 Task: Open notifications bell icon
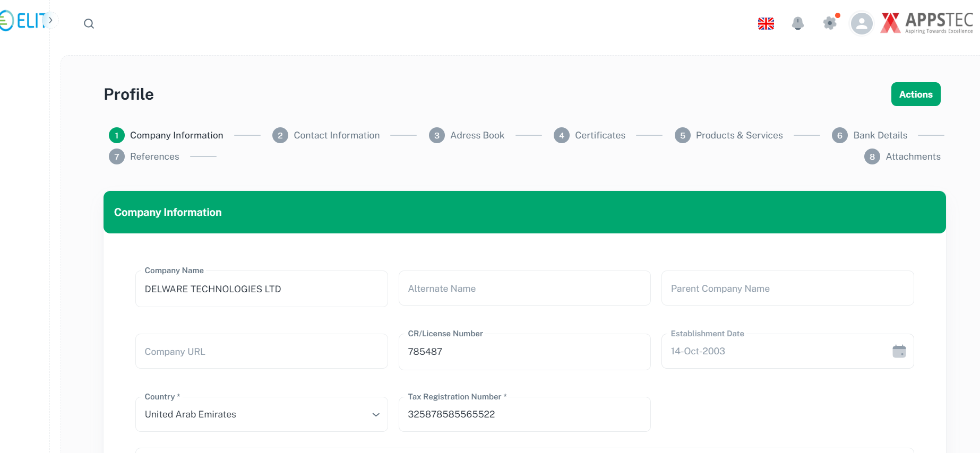coord(797,23)
